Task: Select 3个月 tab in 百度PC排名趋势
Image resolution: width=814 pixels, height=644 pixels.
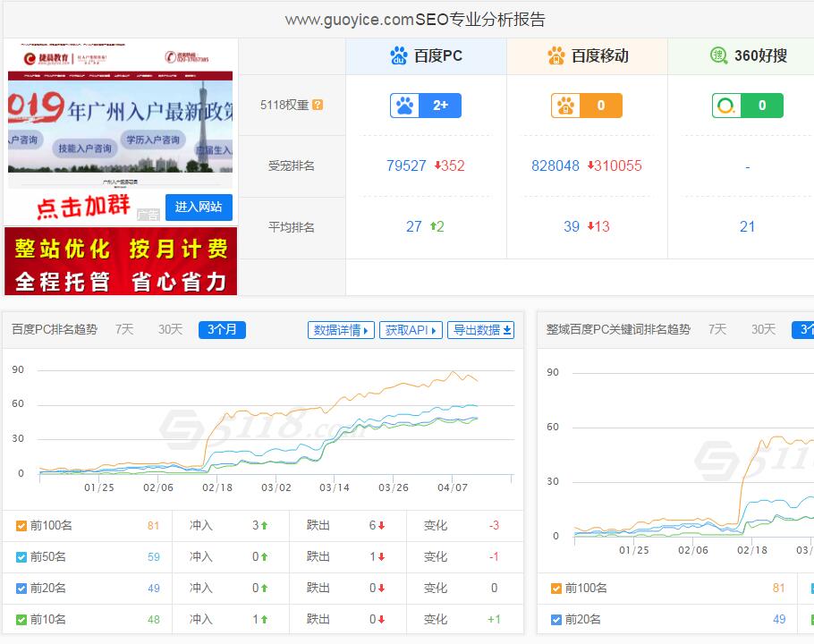Action: pyautogui.click(x=222, y=329)
